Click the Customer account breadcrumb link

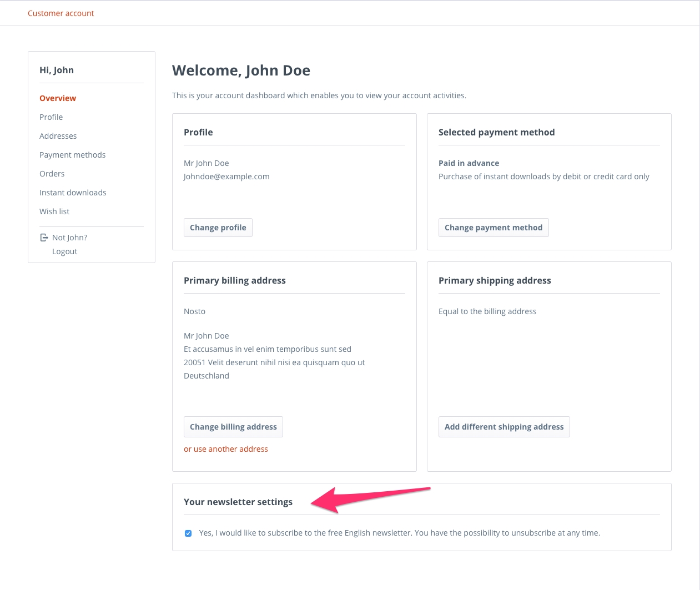click(61, 13)
